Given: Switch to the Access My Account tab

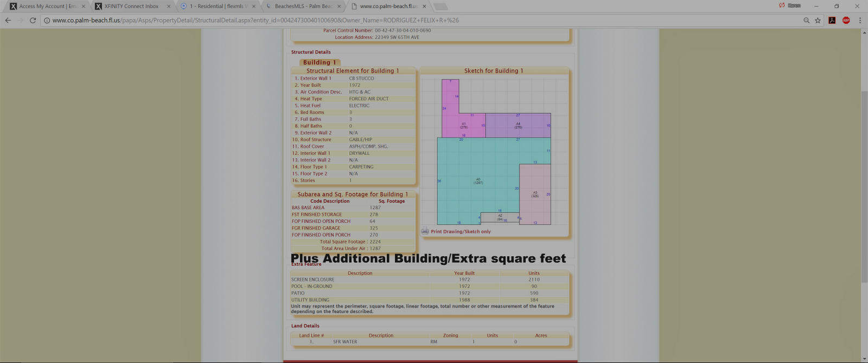Looking at the screenshot, I should 46,7.
